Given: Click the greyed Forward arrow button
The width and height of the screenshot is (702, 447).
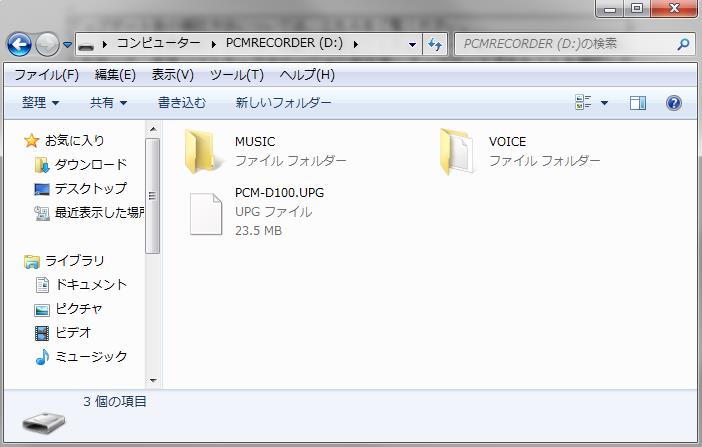Looking at the screenshot, I should click(47, 44).
